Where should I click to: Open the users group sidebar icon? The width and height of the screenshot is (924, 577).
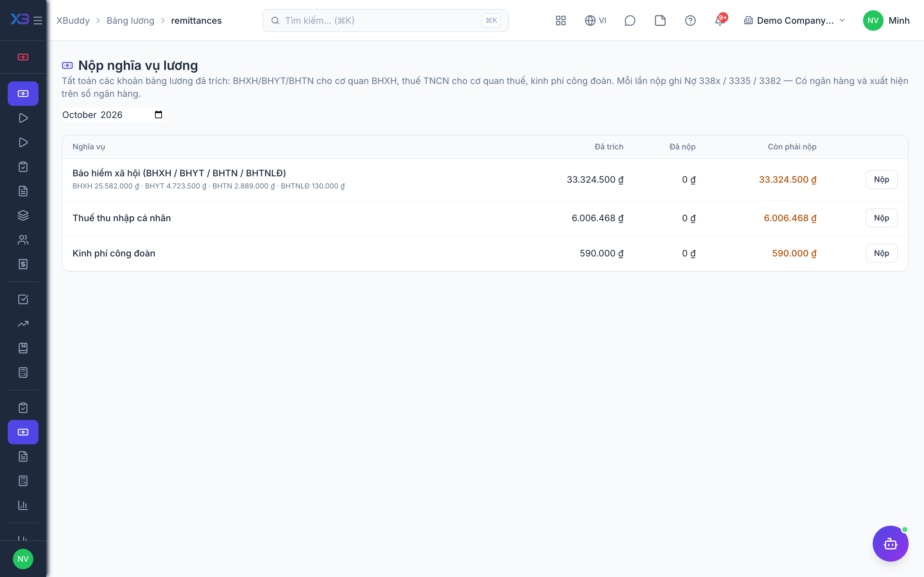tap(23, 240)
